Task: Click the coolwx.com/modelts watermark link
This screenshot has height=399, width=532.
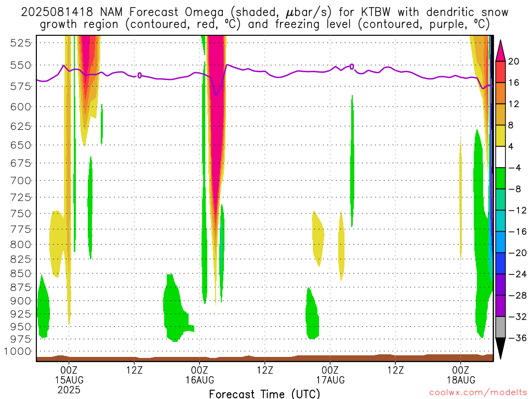Action: coord(478,393)
